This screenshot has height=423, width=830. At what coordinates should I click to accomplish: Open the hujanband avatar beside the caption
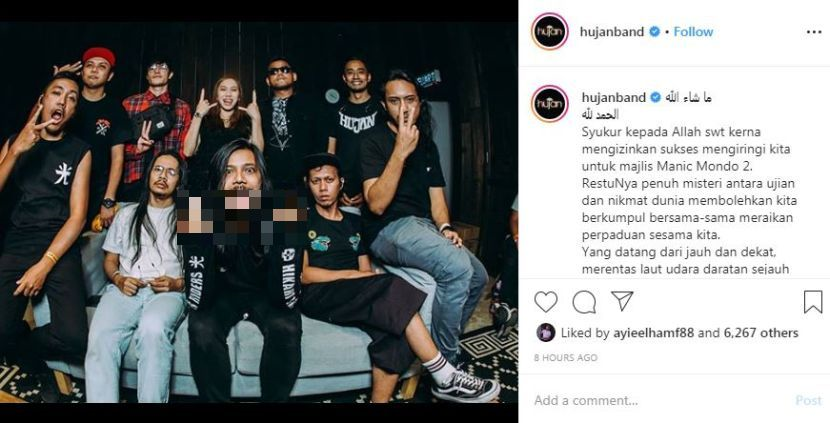(550, 103)
